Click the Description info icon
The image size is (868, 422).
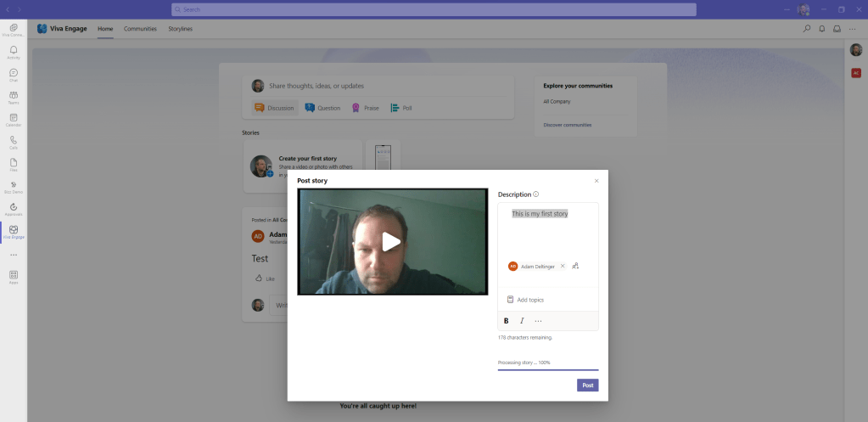tap(536, 194)
